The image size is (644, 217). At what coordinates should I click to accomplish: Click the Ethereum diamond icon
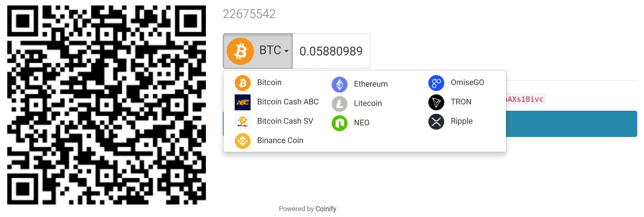(x=339, y=84)
